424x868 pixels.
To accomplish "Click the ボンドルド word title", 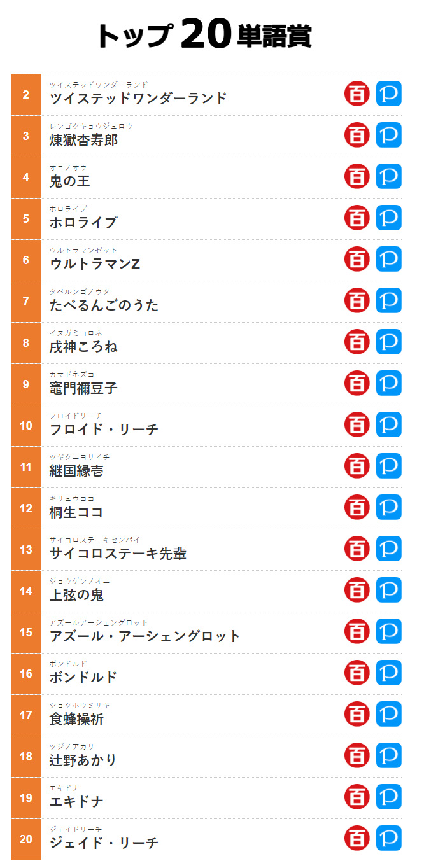I will 83,678.
